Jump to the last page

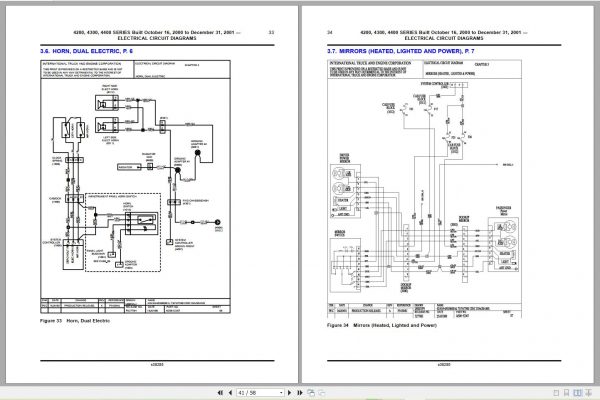[300, 393]
